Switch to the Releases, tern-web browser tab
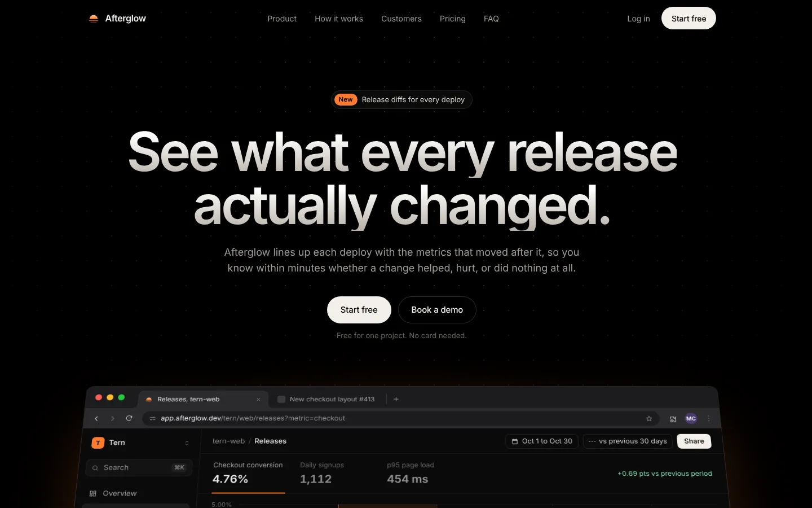The image size is (812, 508). 203,399
